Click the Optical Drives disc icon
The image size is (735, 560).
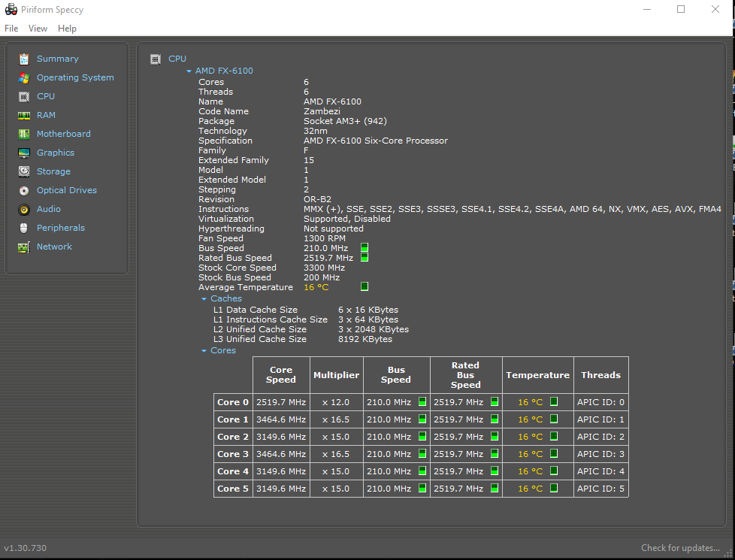click(x=24, y=191)
